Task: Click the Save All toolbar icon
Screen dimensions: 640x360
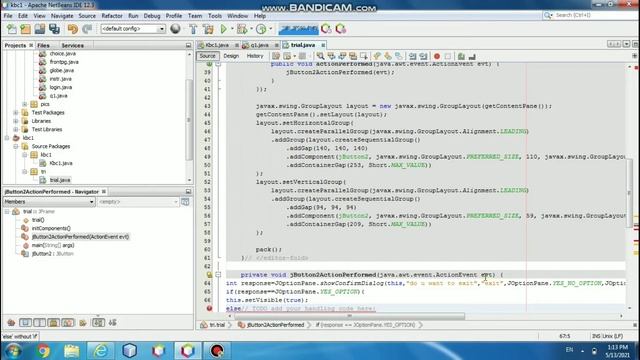Action: pos(54,29)
